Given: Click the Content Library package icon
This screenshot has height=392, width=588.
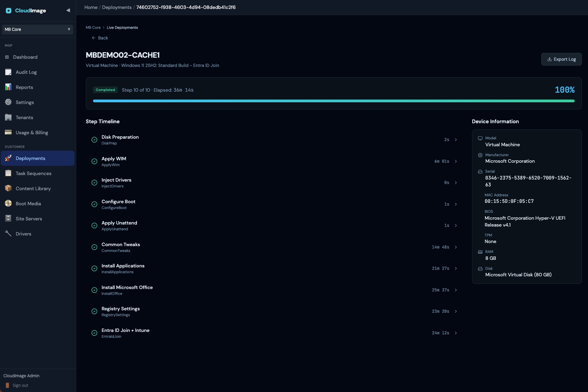Looking at the screenshot, I should point(8,188).
